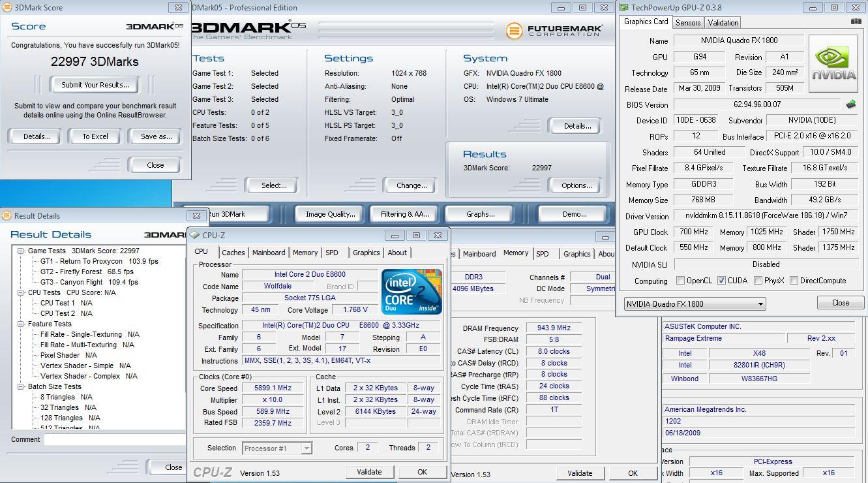Click the Intel Core 2 Duo logo
The image size is (868, 483).
click(x=412, y=291)
